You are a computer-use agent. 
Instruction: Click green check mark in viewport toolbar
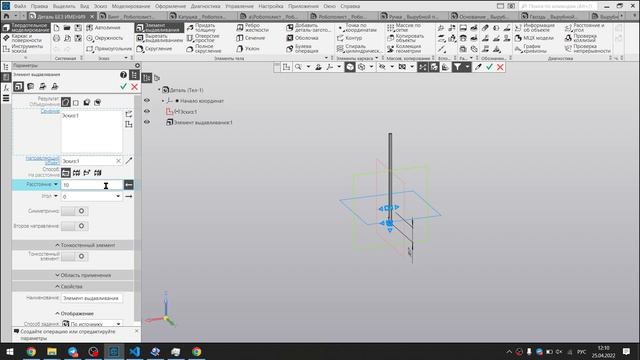(x=489, y=67)
